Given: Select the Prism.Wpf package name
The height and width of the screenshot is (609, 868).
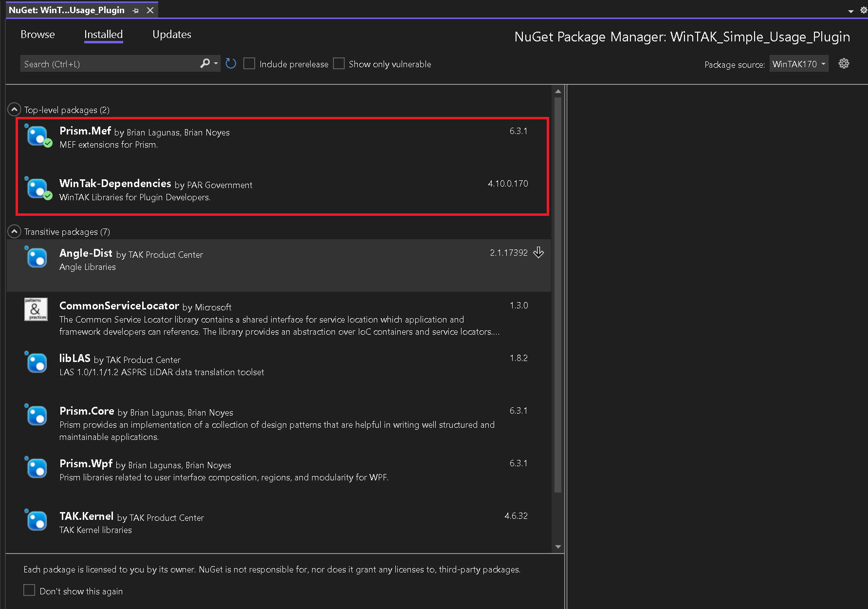Looking at the screenshot, I should tap(86, 463).
